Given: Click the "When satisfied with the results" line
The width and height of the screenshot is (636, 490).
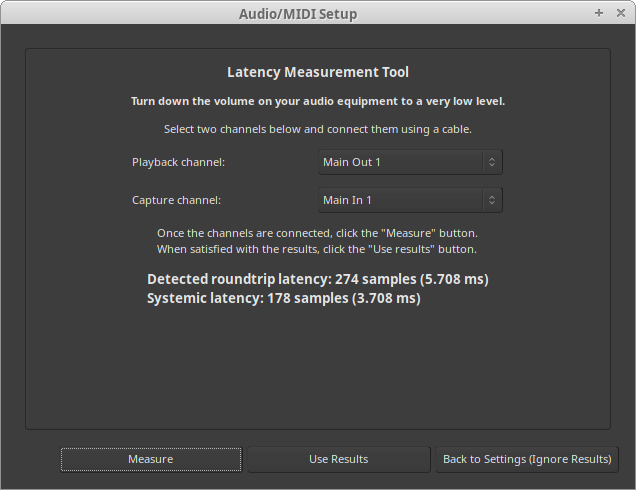Looking at the screenshot, I should [x=318, y=249].
